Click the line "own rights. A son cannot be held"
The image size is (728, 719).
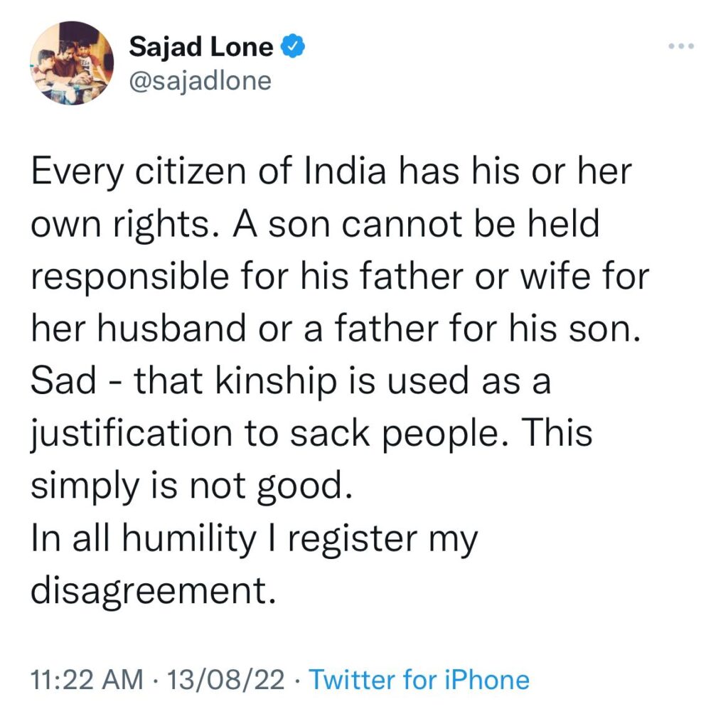click(315, 225)
